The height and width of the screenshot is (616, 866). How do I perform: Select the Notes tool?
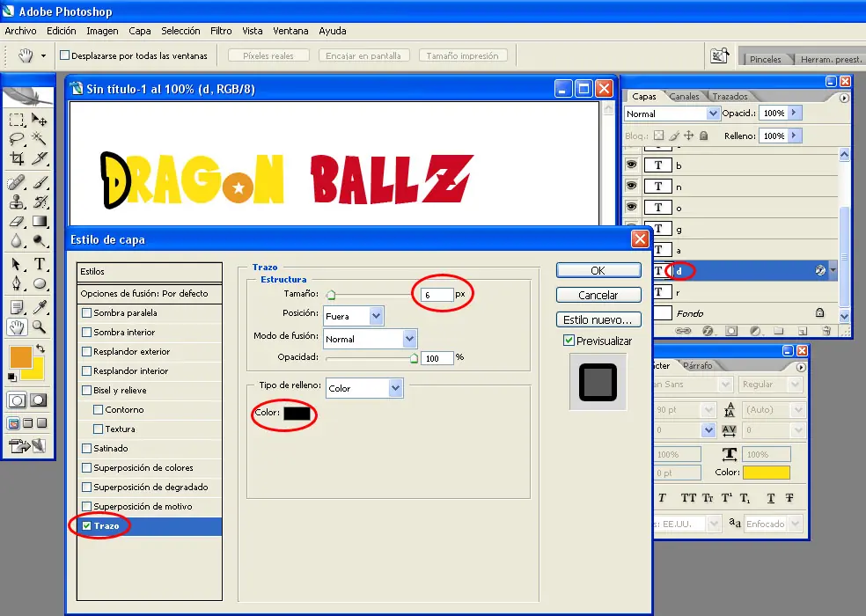(x=17, y=307)
